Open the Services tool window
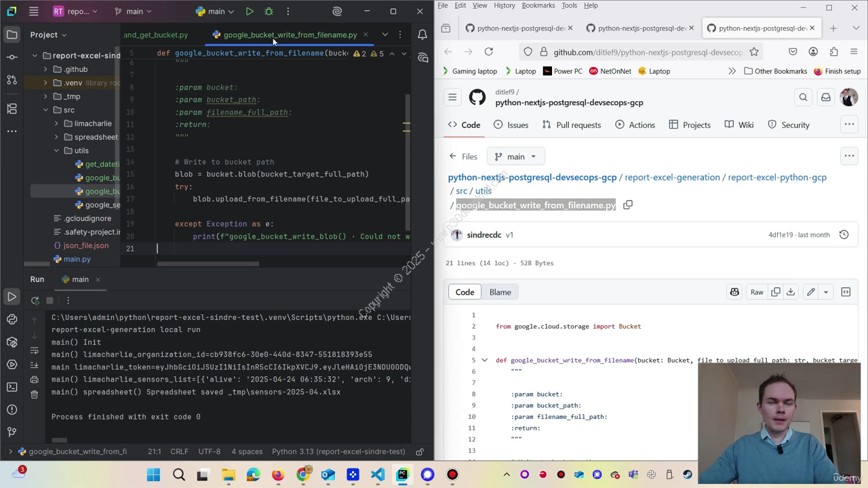The width and height of the screenshot is (868, 488). 12,365
